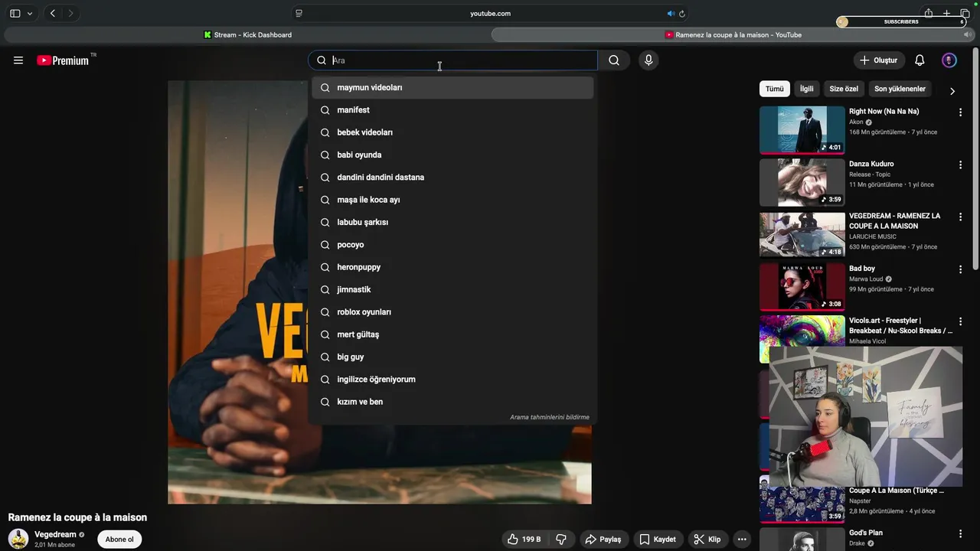Go to the YouTube Premium home logo
Viewport: 980px width, 551px height.
click(x=63, y=60)
